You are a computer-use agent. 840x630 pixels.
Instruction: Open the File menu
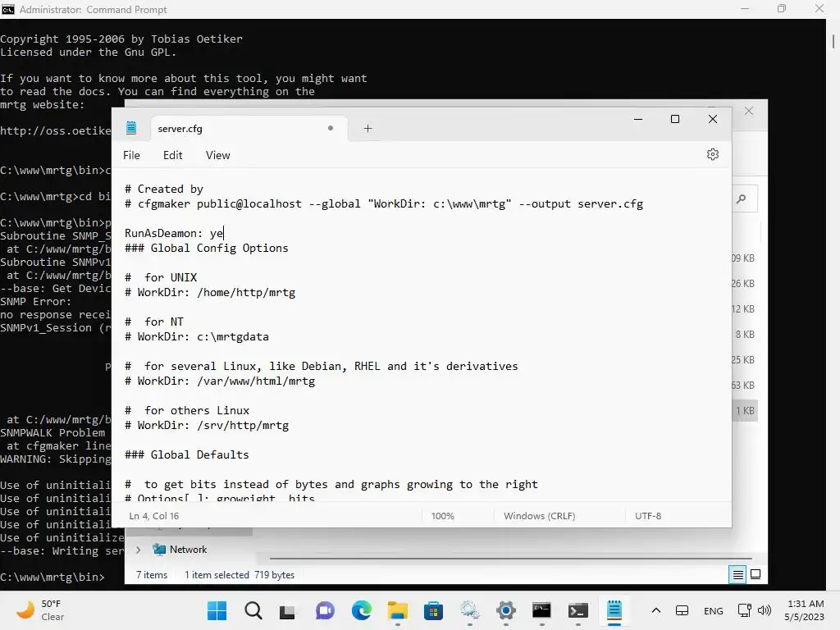pos(131,155)
